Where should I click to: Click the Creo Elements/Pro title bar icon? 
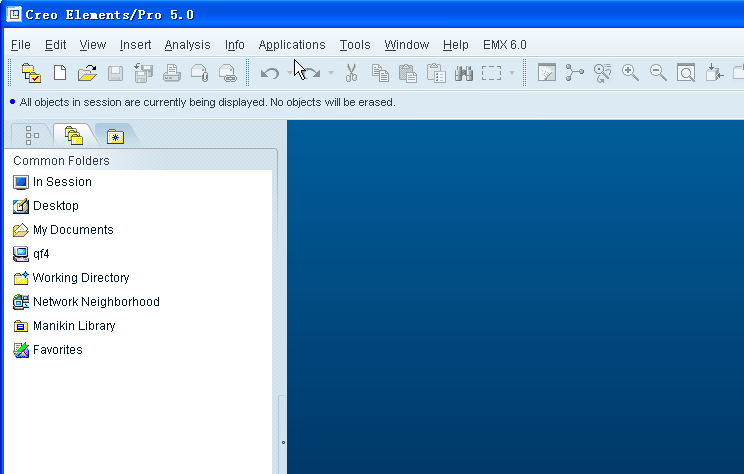point(14,14)
